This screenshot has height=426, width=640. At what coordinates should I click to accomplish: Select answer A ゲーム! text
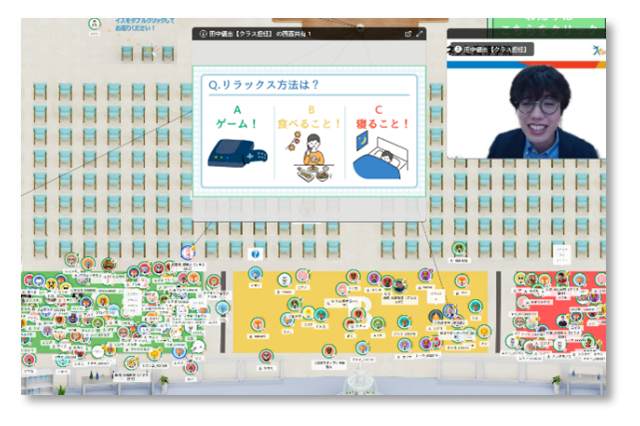coord(236,121)
